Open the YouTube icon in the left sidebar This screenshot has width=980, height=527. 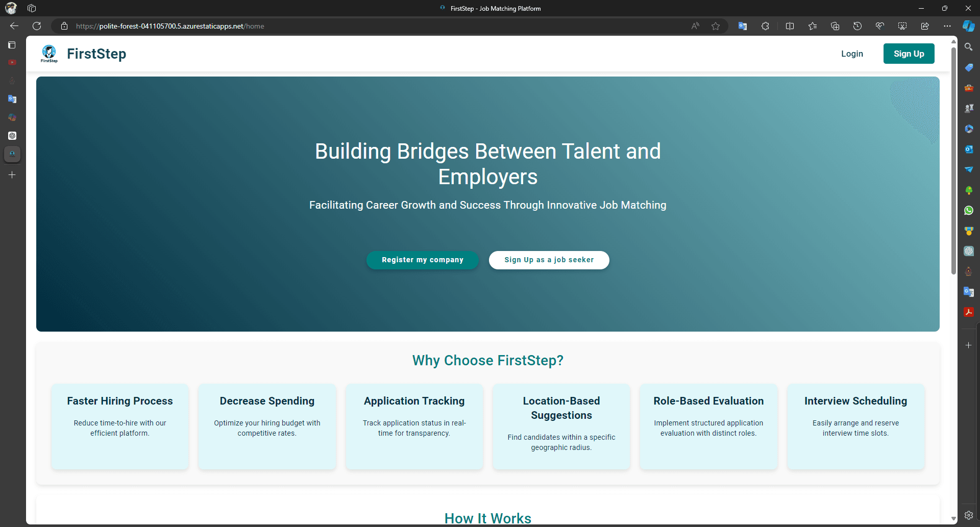12,62
